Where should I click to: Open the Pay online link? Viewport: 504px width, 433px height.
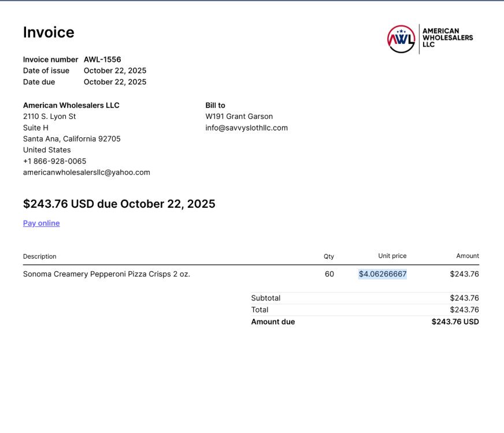[x=41, y=223]
